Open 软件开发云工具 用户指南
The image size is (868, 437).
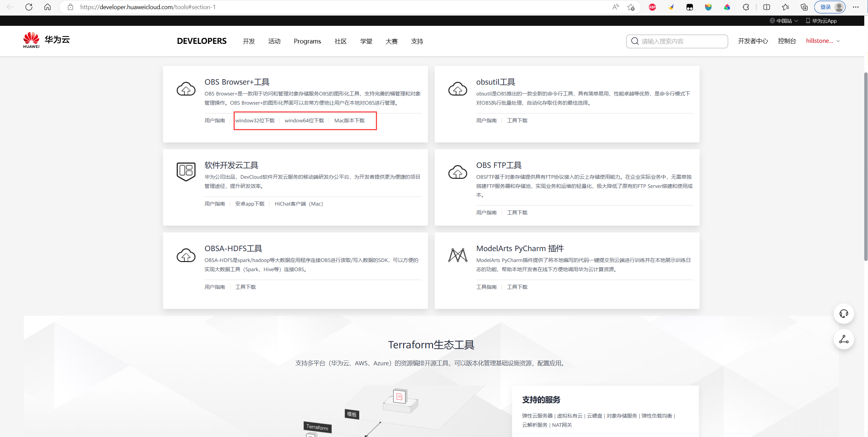215,204
